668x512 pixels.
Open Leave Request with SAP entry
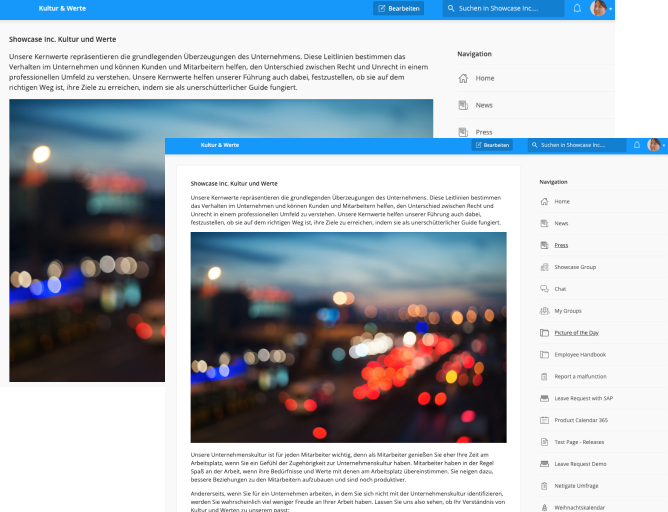pyautogui.click(x=584, y=398)
